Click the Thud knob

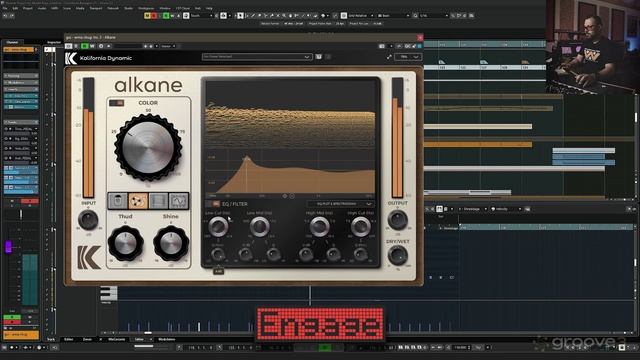(x=125, y=243)
